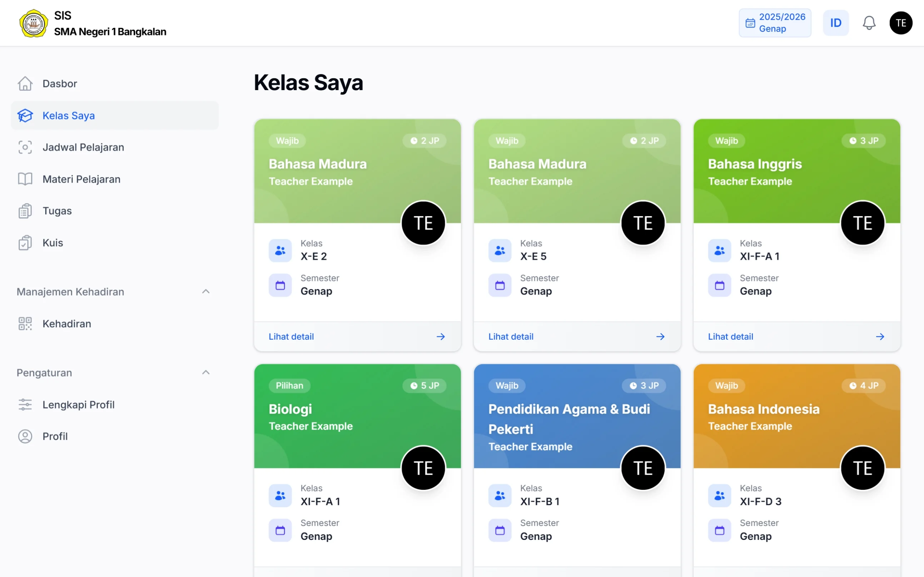Go to Lengkapi Profil settings
Screen dimensions: 924x577
click(x=78, y=405)
